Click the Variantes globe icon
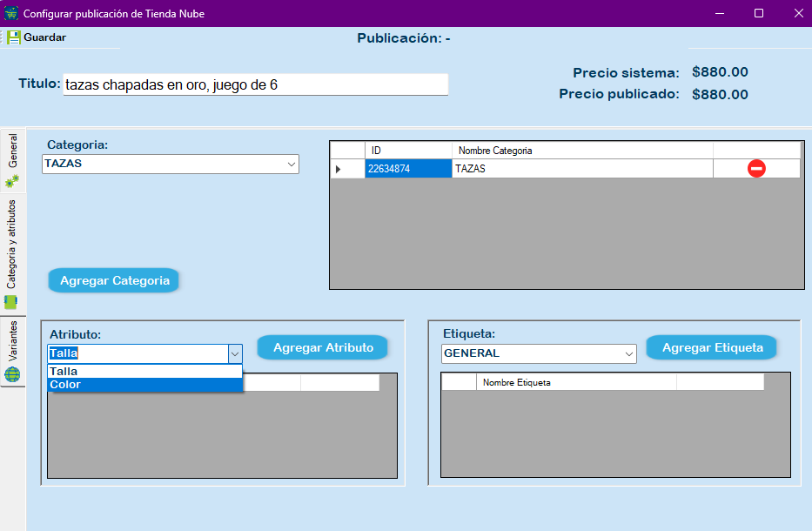The image size is (812, 531). (12, 374)
